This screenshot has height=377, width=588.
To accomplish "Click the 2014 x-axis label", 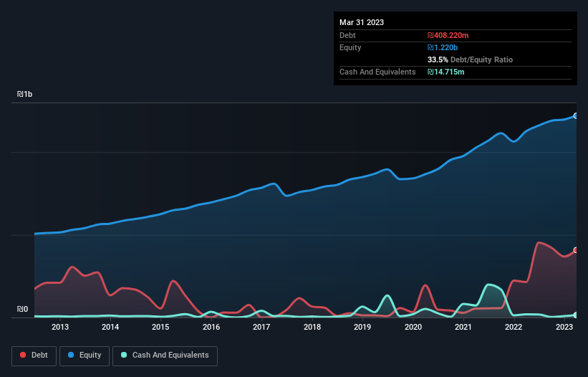I will click(x=110, y=327).
